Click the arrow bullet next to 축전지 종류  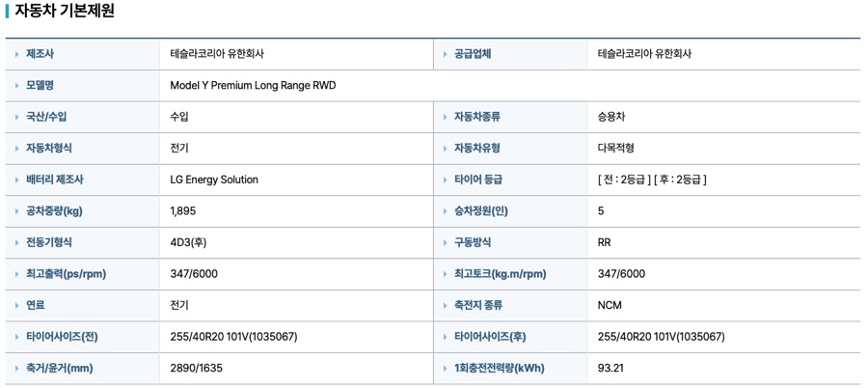point(445,305)
